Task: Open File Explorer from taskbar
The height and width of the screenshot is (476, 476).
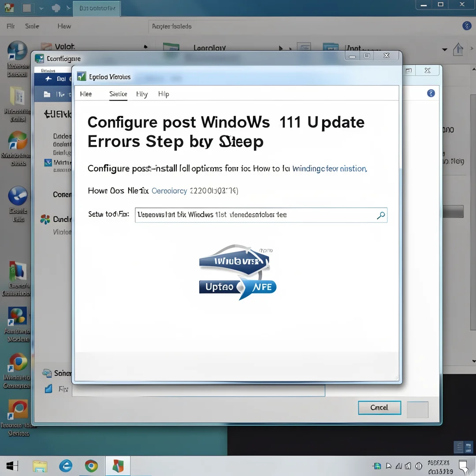Action: point(40,466)
